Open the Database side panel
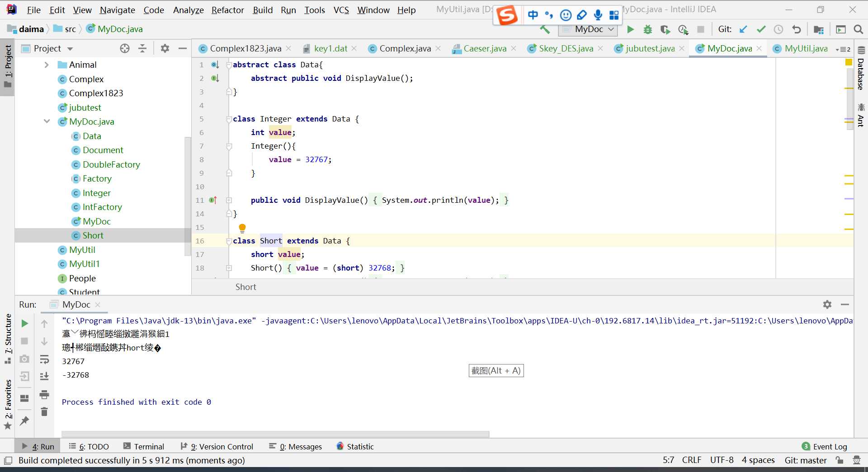Viewport: 868px width, 472px height. [x=861, y=69]
